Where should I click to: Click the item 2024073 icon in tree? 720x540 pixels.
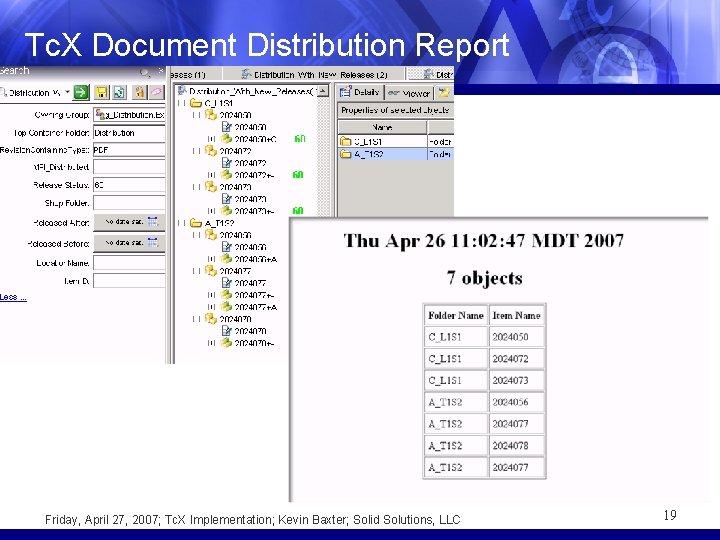point(211,186)
